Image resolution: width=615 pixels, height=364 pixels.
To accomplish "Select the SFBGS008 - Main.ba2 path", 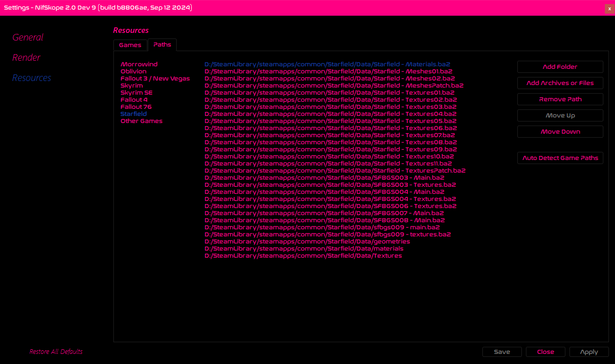I will click(x=324, y=220).
